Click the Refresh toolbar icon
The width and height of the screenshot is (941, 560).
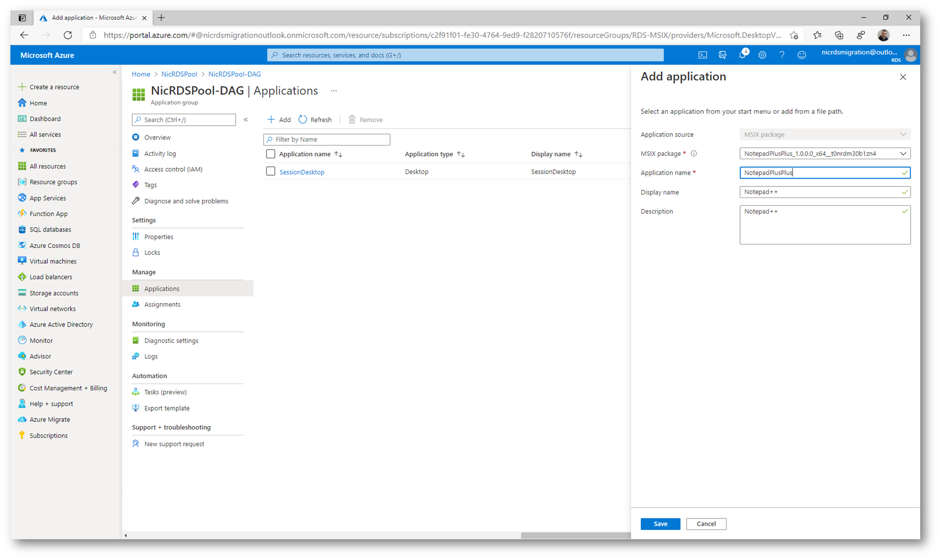(x=303, y=119)
